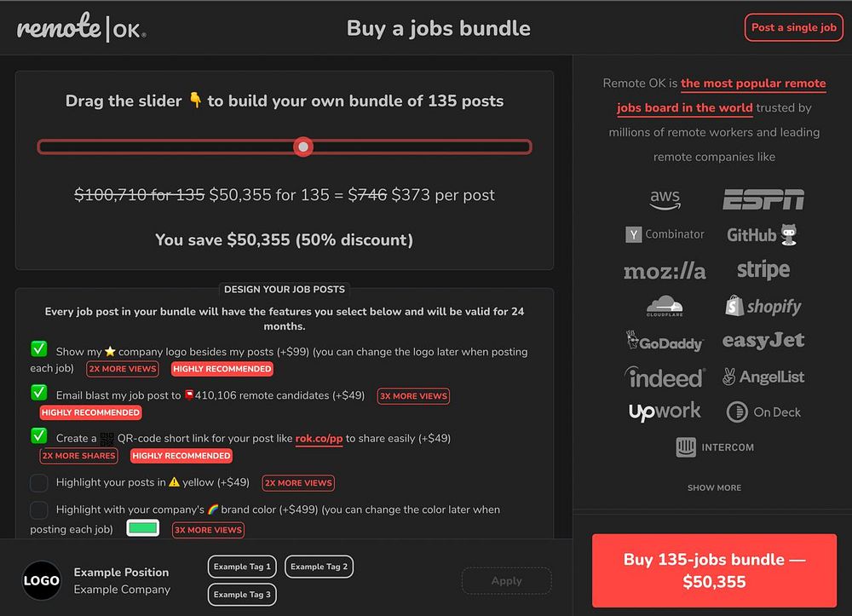Click the bundle size slider handle
Image resolution: width=852 pixels, height=616 pixels.
tap(303, 147)
